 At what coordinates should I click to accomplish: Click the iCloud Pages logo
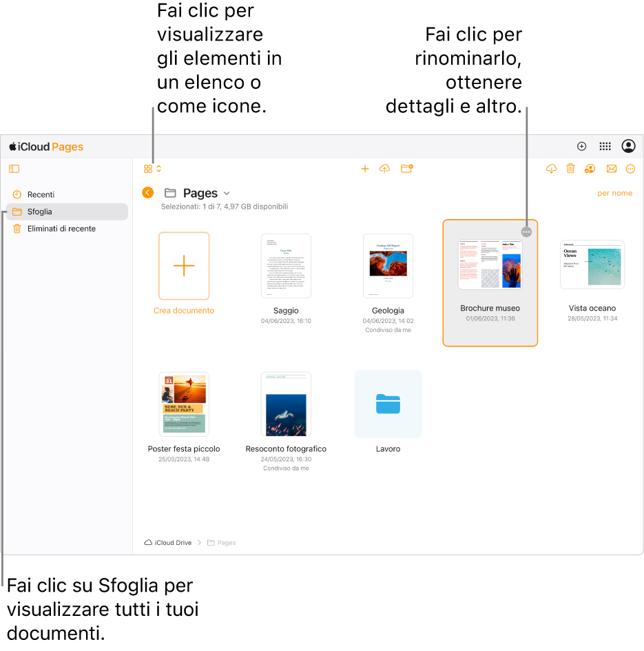point(46,147)
